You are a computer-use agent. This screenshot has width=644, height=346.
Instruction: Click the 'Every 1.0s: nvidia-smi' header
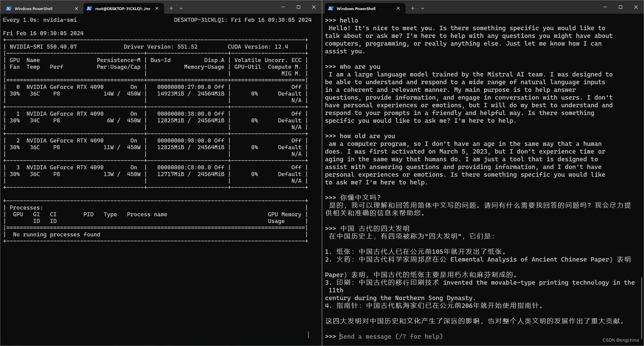coord(40,20)
